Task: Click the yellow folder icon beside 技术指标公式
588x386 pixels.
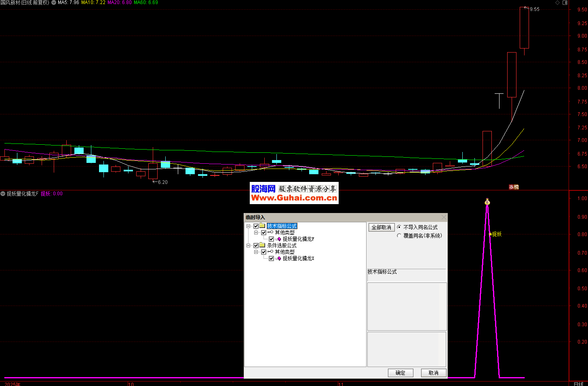Action: 262,226
